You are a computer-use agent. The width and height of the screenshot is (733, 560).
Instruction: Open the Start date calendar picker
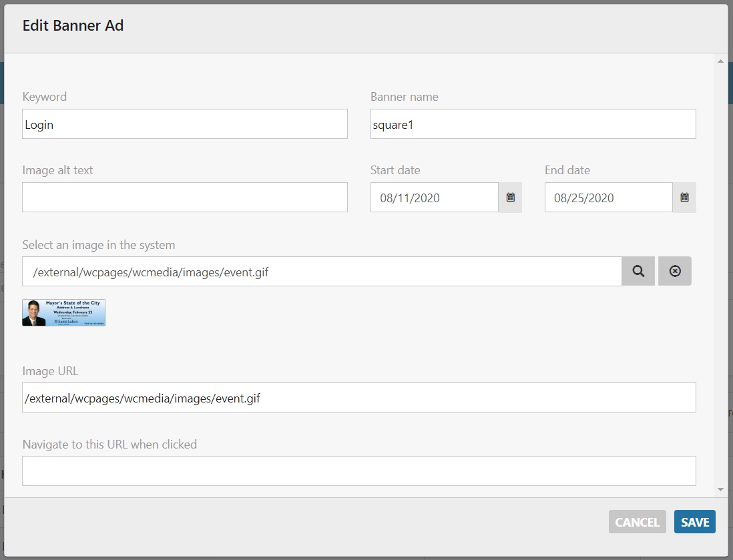[510, 198]
